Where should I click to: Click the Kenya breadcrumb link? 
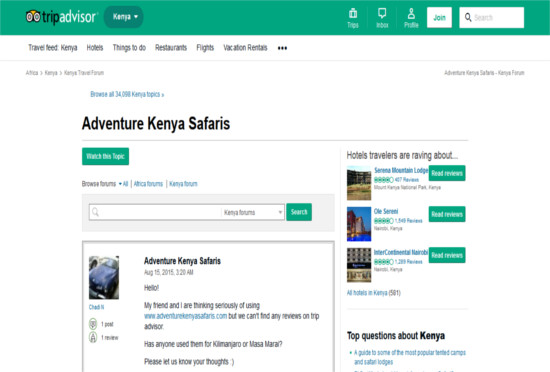point(51,73)
